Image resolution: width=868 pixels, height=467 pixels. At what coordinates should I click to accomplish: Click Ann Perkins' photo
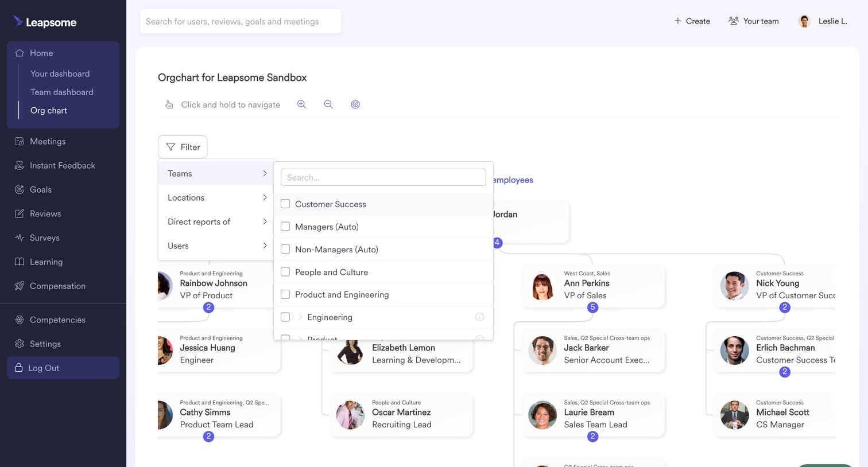coord(542,286)
